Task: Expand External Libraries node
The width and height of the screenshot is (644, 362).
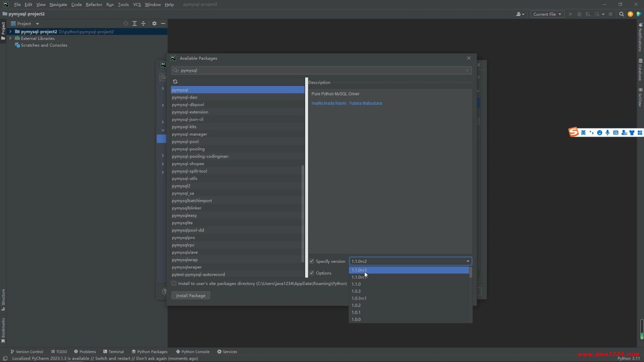Action: (x=10, y=38)
